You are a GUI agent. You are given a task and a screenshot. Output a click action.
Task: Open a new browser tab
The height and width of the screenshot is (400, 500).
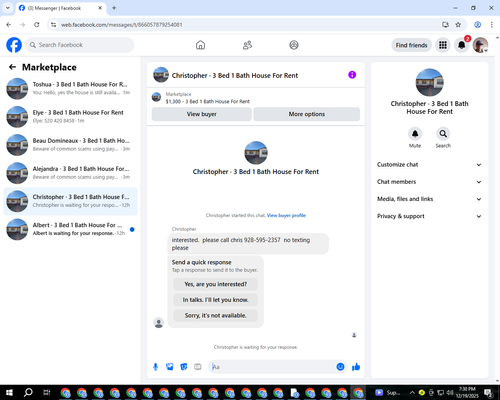click(114, 8)
